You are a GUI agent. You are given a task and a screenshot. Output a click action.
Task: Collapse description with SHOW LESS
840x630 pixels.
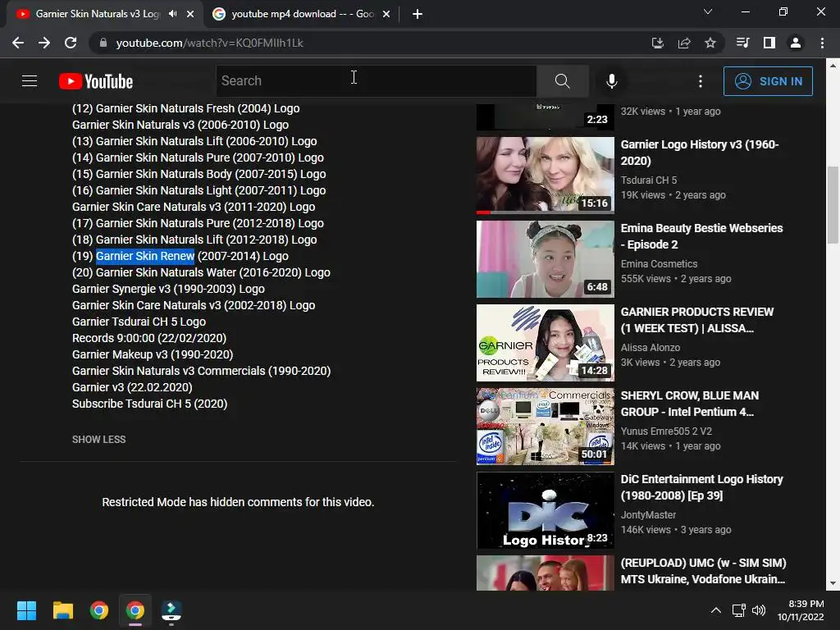(99, 440)
